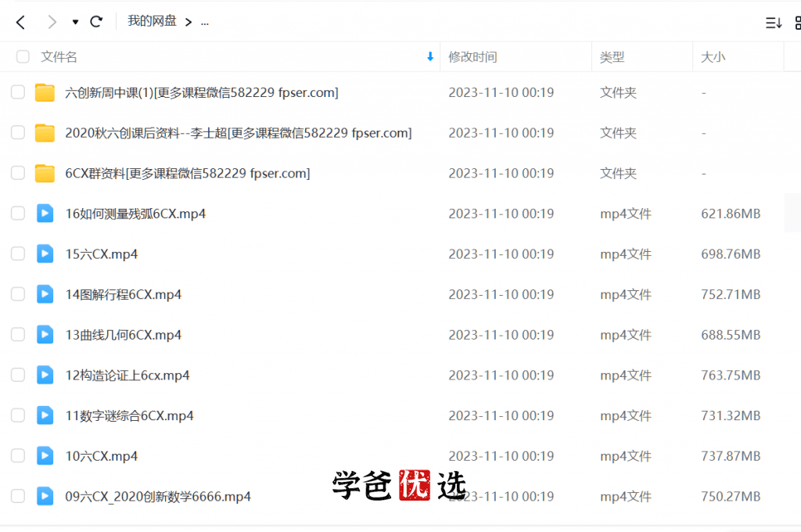
Task: Open folder name 六创新周中课(1)[更多课程微信582229 fpser.com]
Action: (202, 92)
